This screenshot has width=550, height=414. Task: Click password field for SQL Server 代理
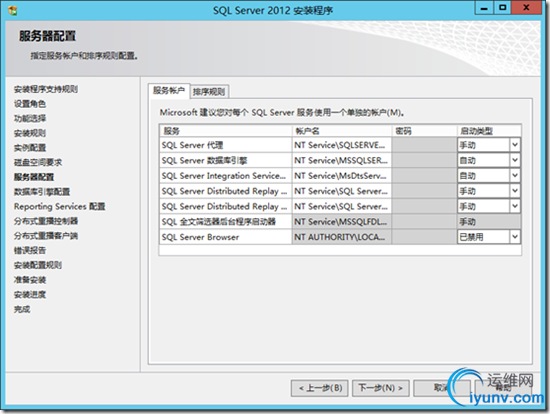[x=424, y=145]
